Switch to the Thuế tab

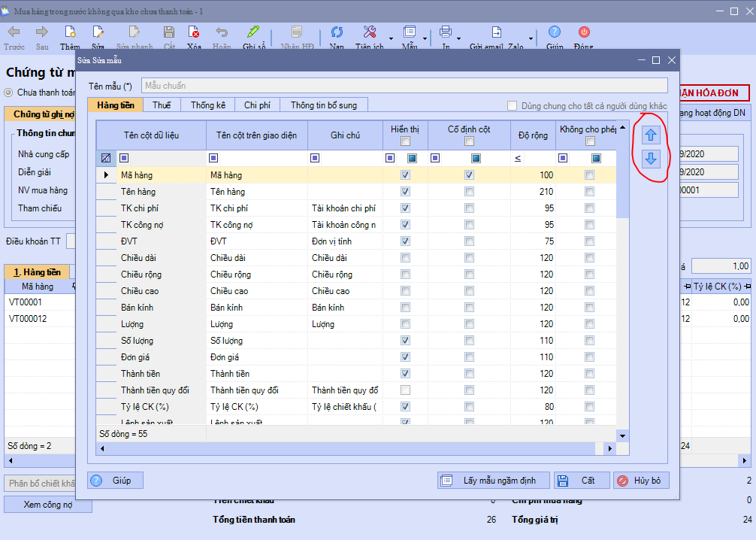tap(162, 105)
